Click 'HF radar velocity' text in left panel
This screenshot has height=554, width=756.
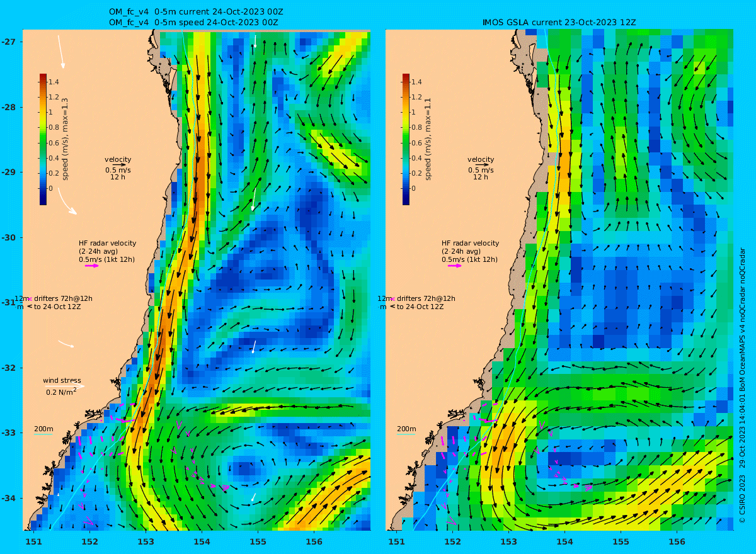pyautogui.click(x=107, y=243)
